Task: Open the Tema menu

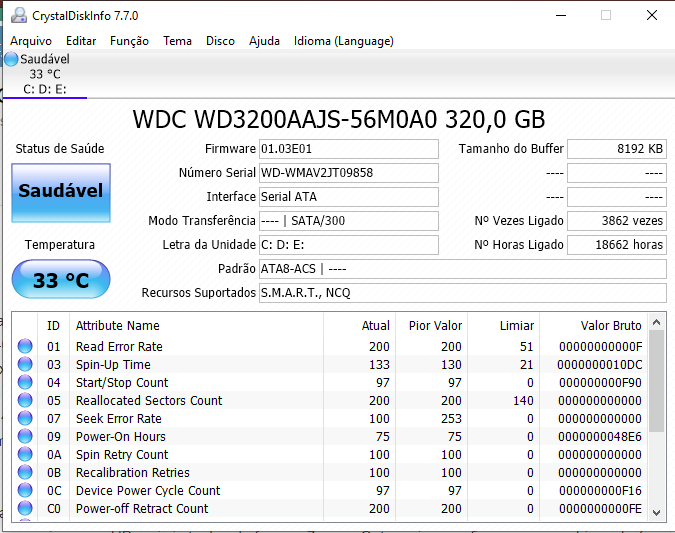Action: click(x=177, y=41)
